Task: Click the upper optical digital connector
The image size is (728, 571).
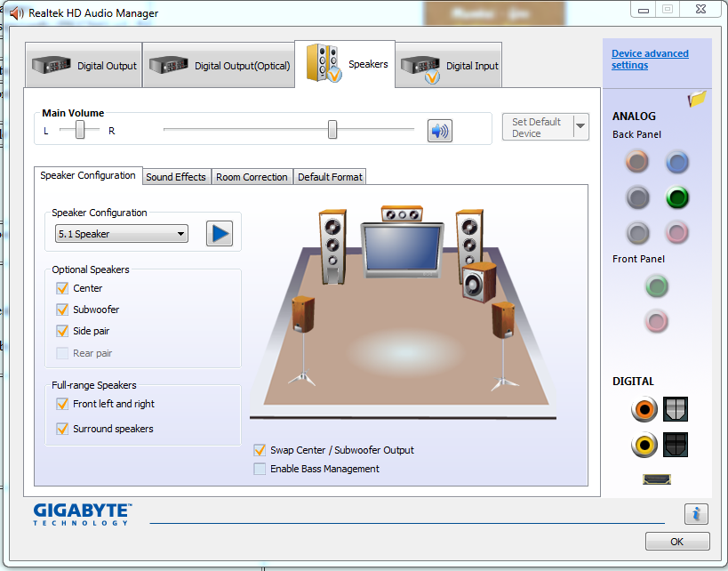Action: pyautogui.click(x=675, y=409)
